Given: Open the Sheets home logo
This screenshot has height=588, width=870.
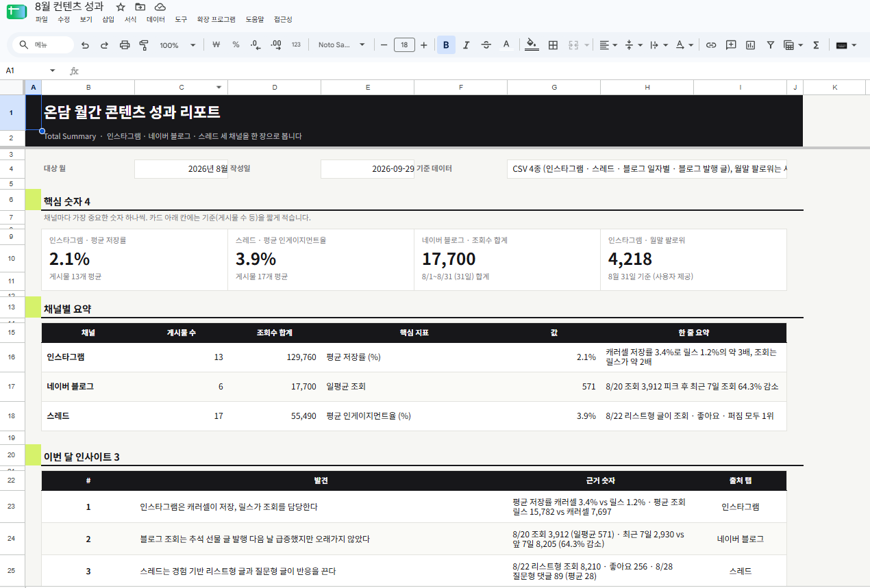Looking at the screenshot, I should [16, 13].
